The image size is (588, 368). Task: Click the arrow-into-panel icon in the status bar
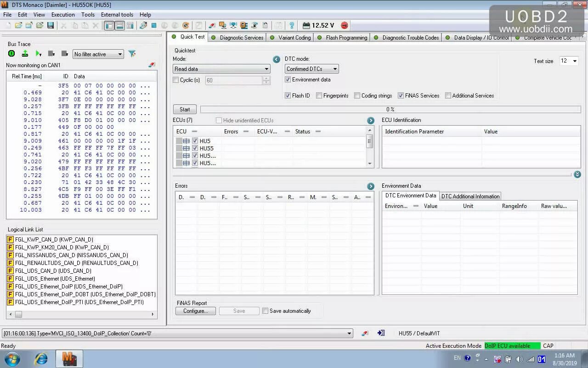[x=381, y=333]
